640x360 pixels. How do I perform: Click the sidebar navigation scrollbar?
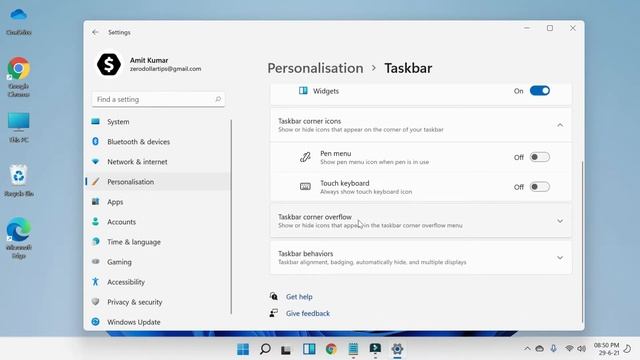231,216
